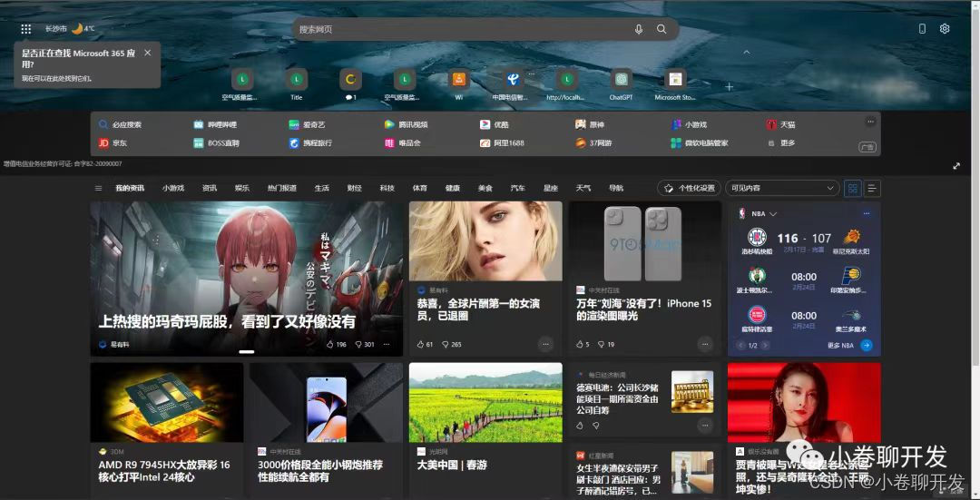
Task: Open 优酷 shortcut
Action: (x=495, y=124)
